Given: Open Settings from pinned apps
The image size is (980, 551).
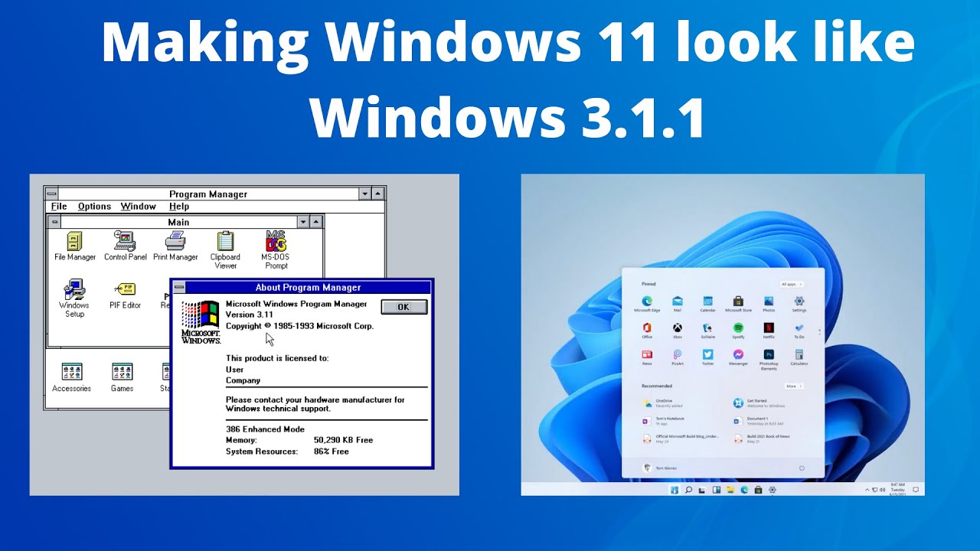Looking at the screenshot, I should [x=799, y=305].
